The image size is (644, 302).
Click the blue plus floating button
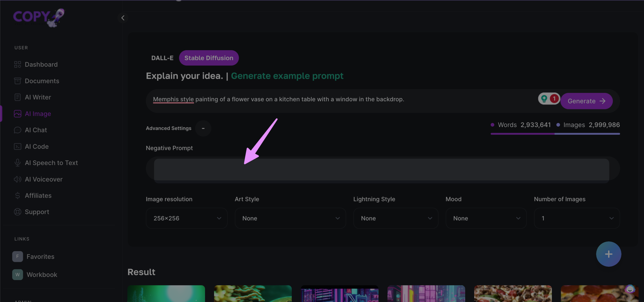(x=608, y=254)
